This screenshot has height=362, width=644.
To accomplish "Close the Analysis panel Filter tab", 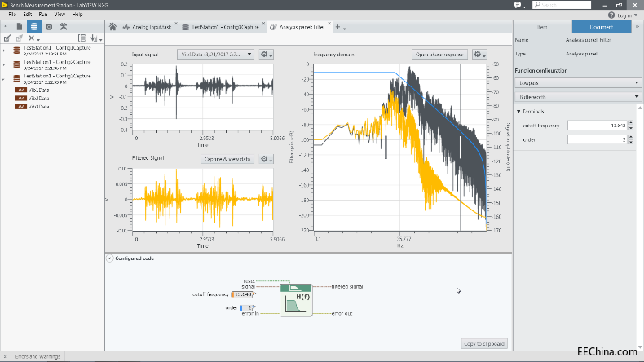I will (x=329, y=24).
